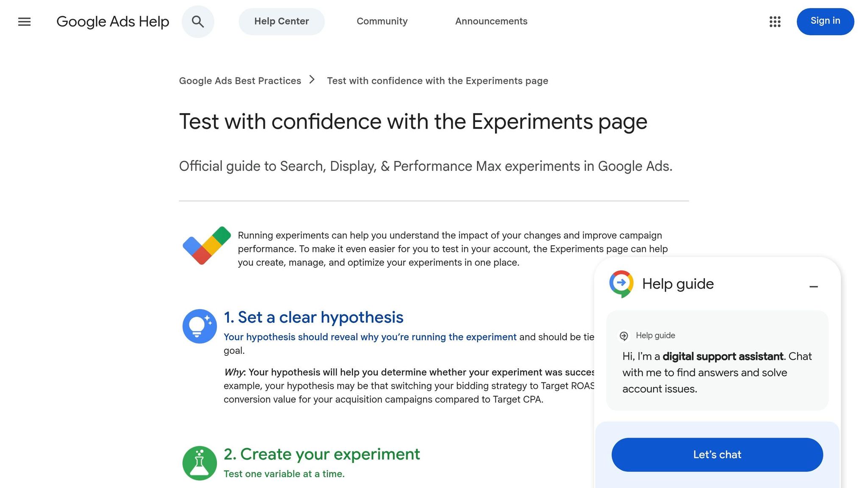
Task: Click the Test with confidence breadcrumb item
Action: tap(437, 80)
